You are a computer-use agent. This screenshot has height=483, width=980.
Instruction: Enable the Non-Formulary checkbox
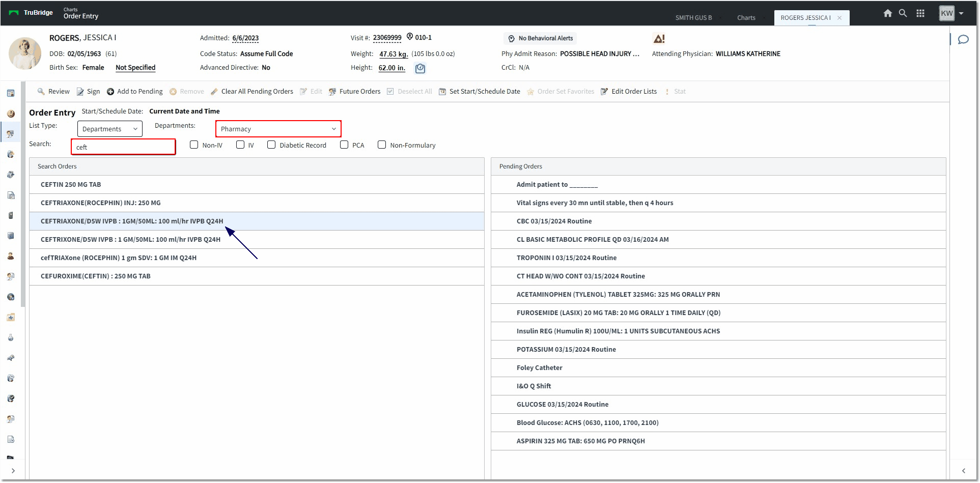tap(382, 145)
